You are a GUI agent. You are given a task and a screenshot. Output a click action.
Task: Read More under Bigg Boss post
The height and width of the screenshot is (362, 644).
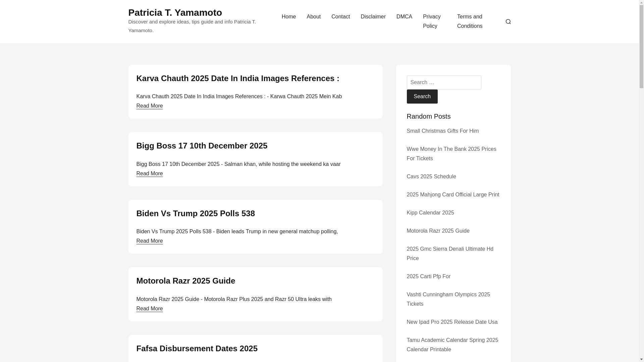149,174
